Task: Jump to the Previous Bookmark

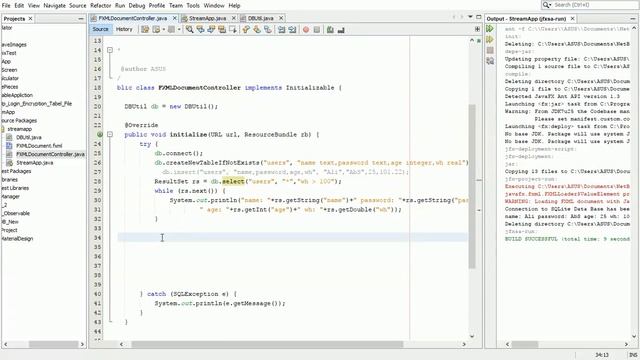Action: coord(246,29)
